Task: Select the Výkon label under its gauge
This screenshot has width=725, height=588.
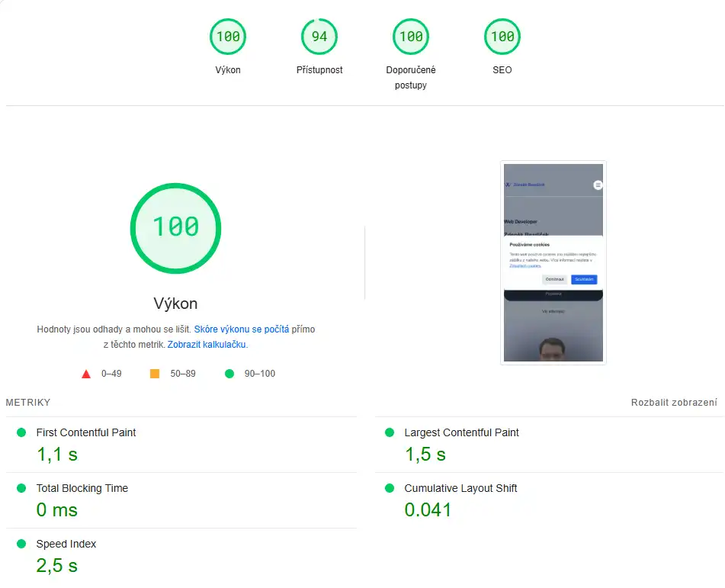Action: pos(227,69)
